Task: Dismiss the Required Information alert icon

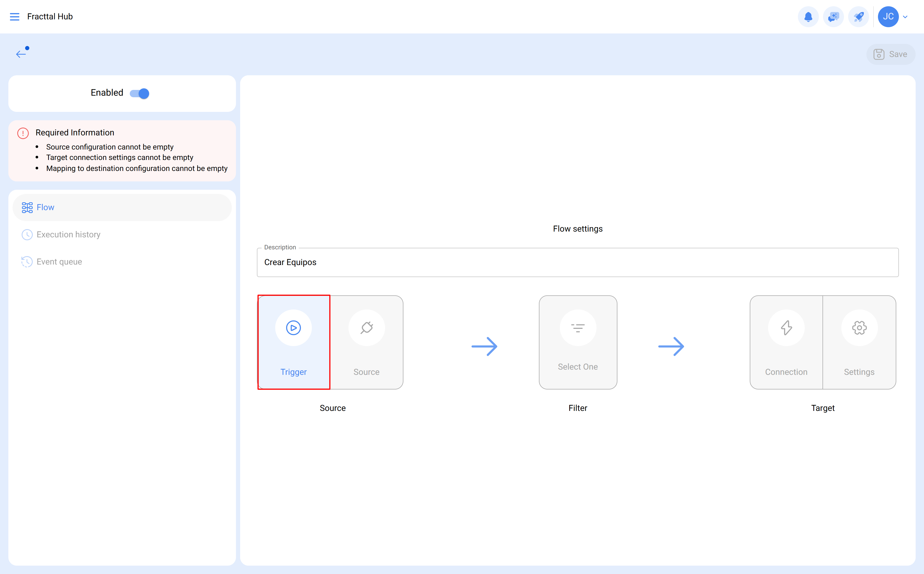Action: [22, 133]
